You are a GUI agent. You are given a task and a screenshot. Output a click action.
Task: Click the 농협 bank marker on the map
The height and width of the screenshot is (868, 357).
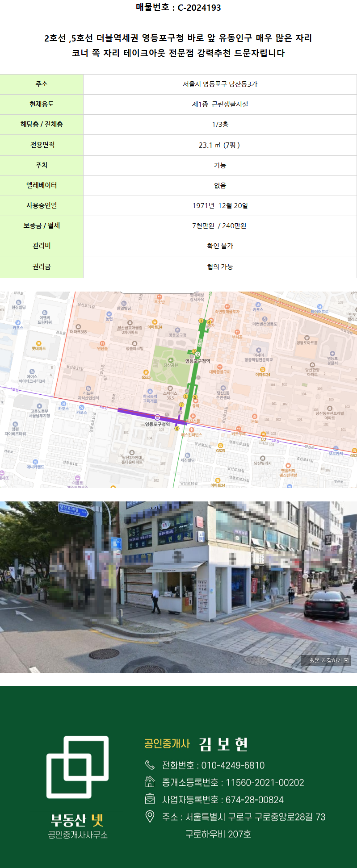109,314
